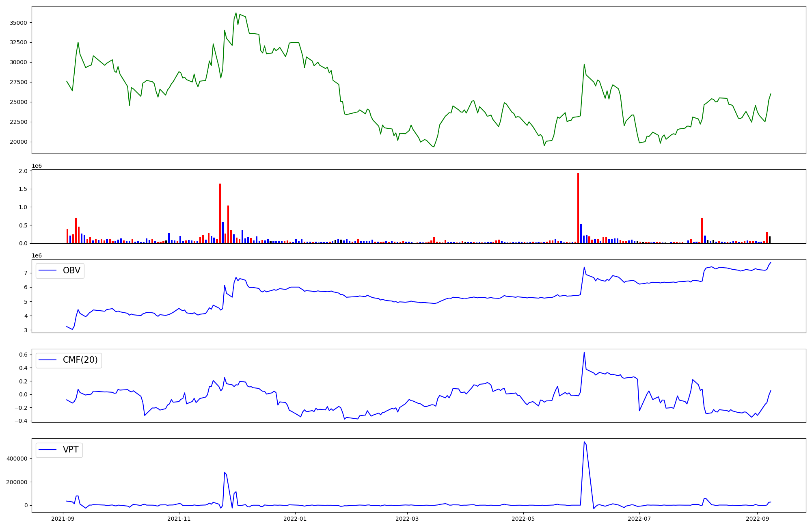The image size is (812, 528).
Task: Click the 20000 price axis tick label
Action: [18, 142]
